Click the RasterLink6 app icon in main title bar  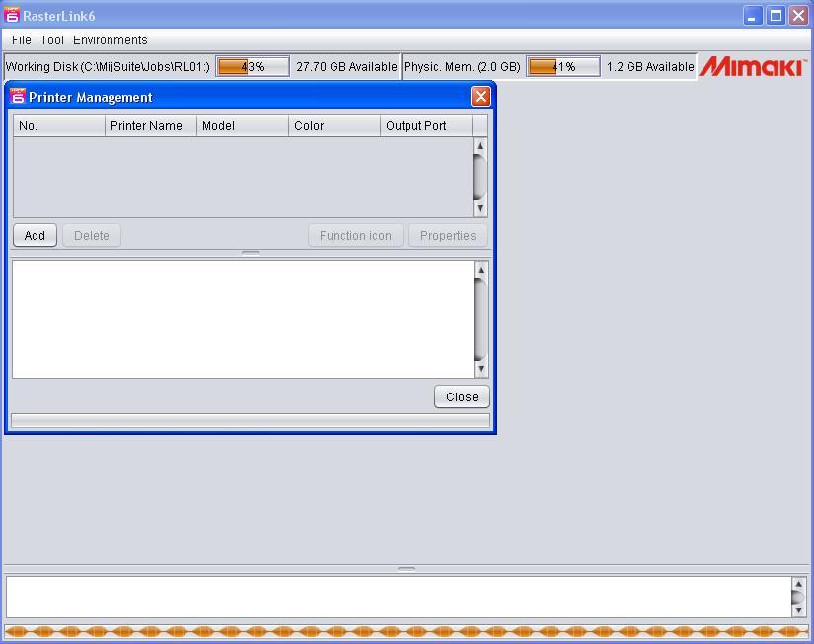point(12,15)
